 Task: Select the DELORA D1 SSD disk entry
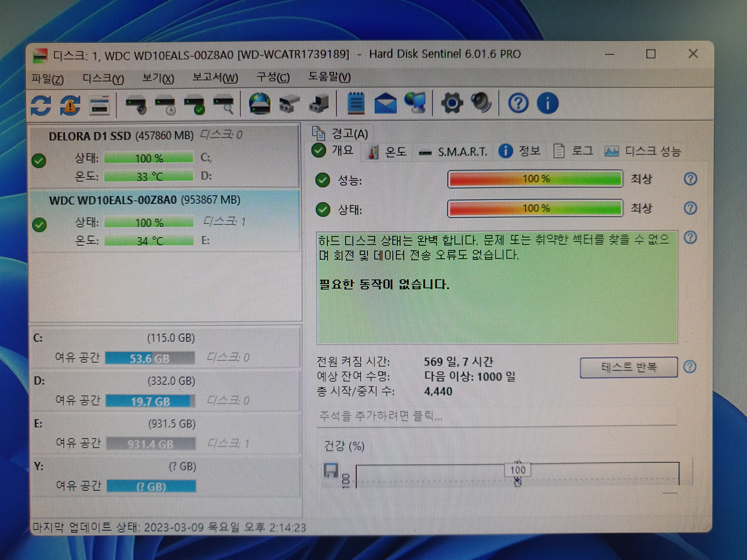coord(165,156)
